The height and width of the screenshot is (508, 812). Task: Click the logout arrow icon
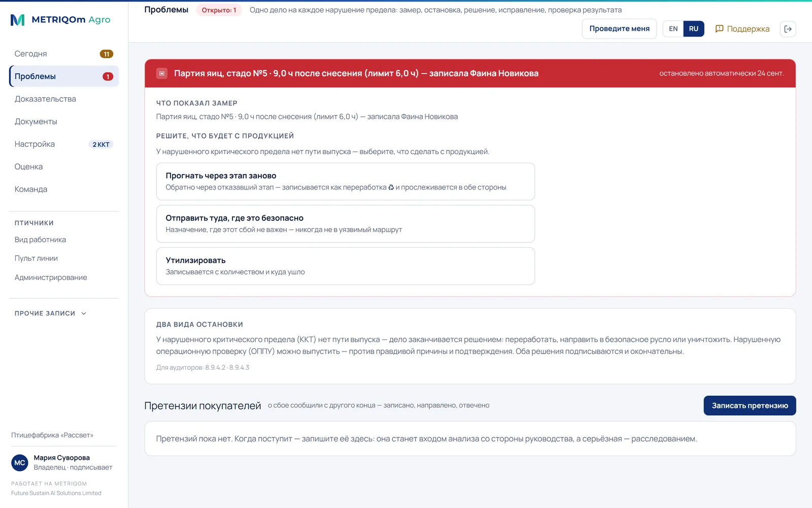tap(788, 29)
